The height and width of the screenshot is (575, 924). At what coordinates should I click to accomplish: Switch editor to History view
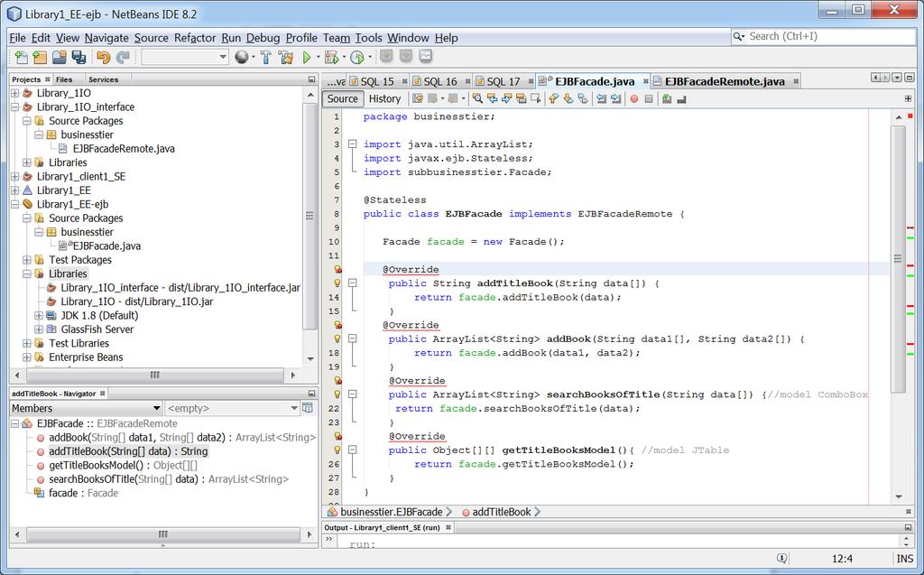pyautogui.click(x=384, y=99)
